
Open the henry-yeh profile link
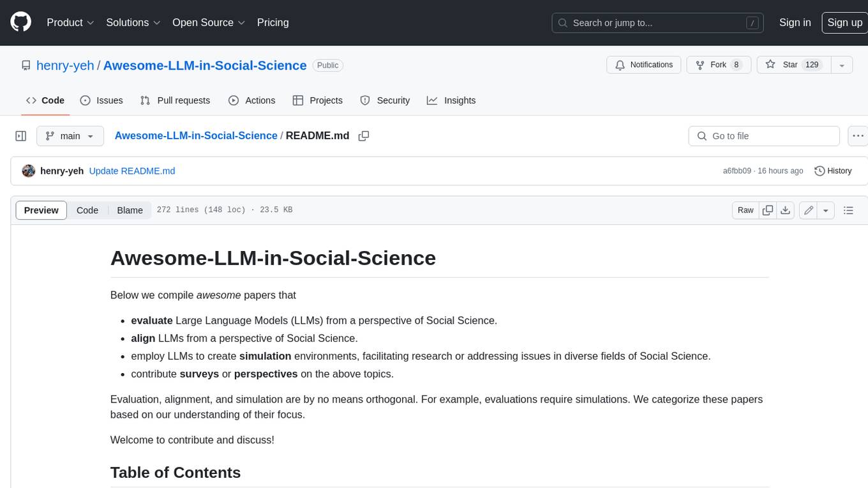pos(65,65)
